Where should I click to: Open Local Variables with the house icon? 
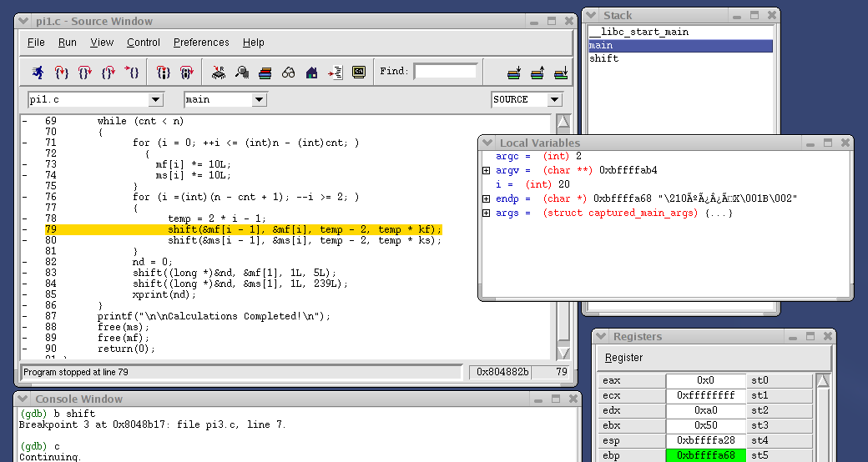click(311, 72)
